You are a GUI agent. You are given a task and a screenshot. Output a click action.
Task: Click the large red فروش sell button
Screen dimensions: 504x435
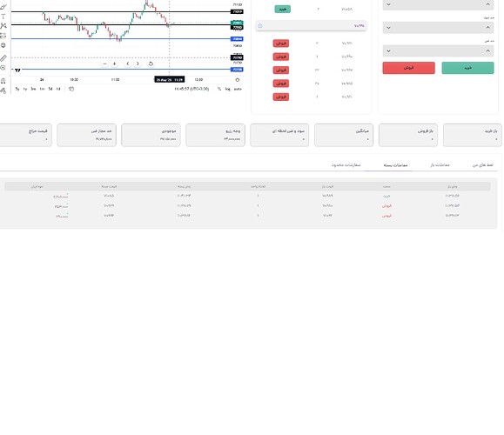click(408, 68)
